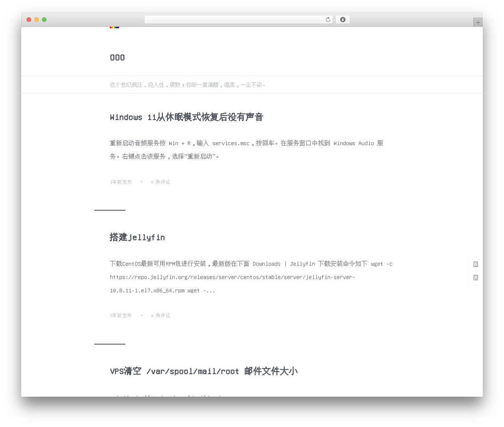Click the 2年前发布 date text
The height and width of the screenshot is (427, 504).
click(x=121, y=316)
